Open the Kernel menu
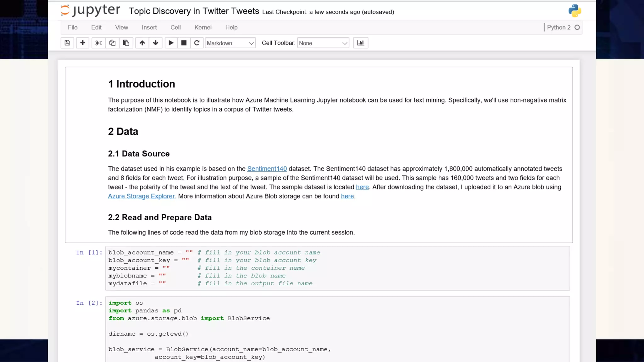This screenshot has width=644, height=362. click(x=203, y=27)
